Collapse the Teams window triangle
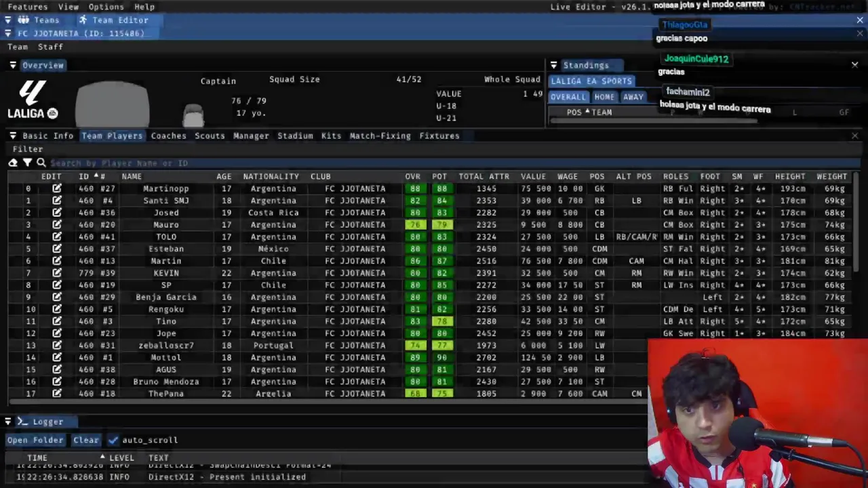The width and height of the screenshot is (868, 488). tap(8, 20)
